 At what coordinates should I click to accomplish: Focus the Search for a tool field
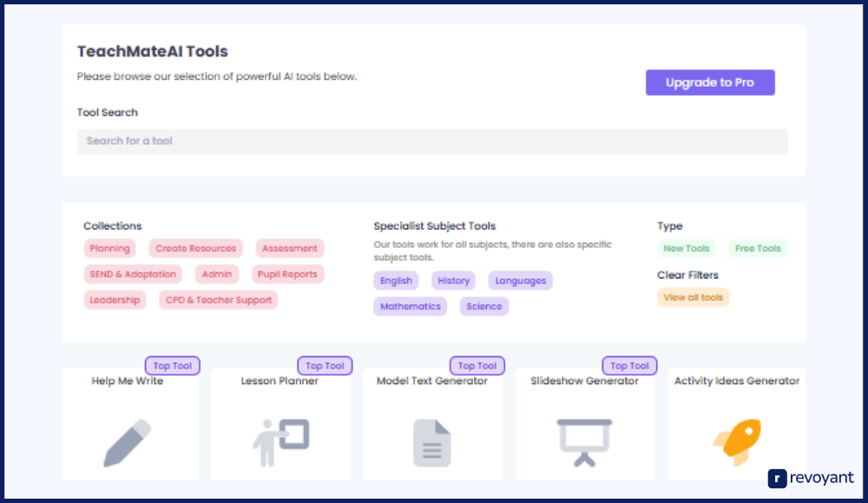pyautogui.click(x=432, y=141)
